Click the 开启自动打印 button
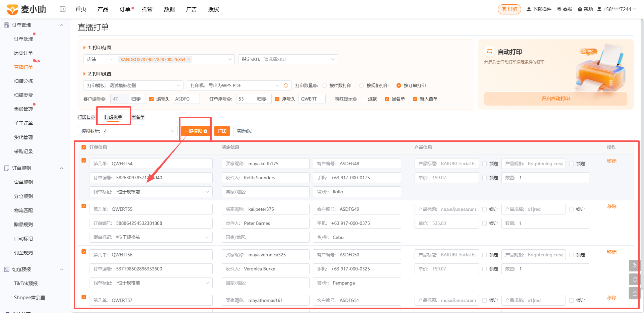Image resolution: width=644 pixels, height=313 pixels. click(x=555, y=99)
